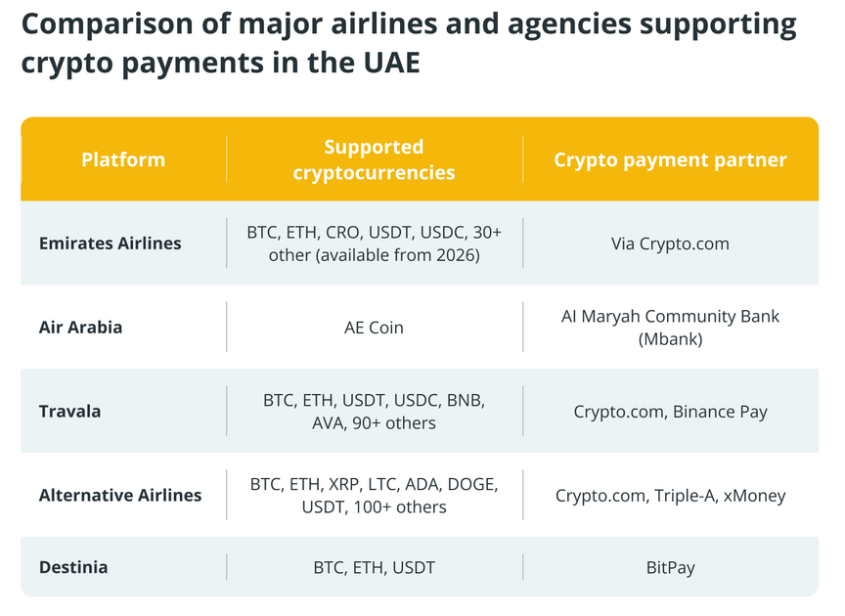Select the Via Crypto.com partner cell
Viewport: 845px width, 616px height.
pyautogui.click(x=670, y=243)
